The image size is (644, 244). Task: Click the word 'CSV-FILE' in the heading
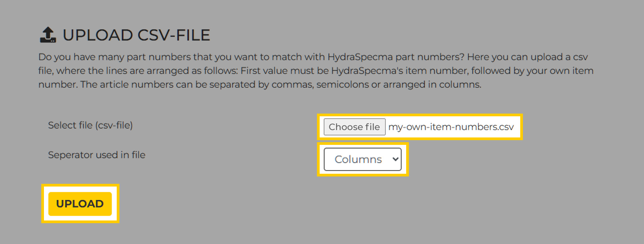pyautogui.click(x=174, y=35)
